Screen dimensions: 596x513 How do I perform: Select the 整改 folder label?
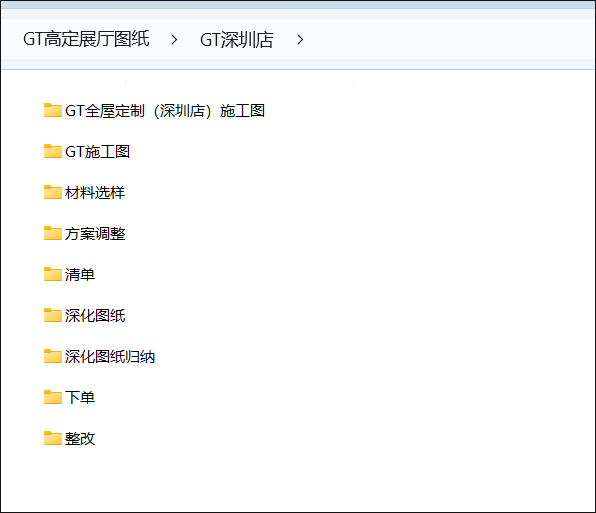(x=80, y=439)
